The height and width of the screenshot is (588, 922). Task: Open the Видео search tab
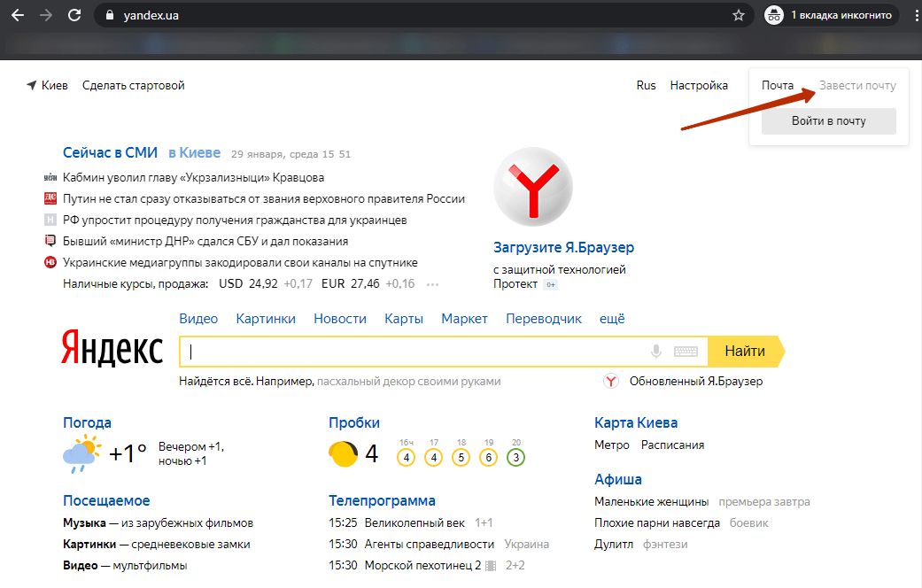[198, 319]
